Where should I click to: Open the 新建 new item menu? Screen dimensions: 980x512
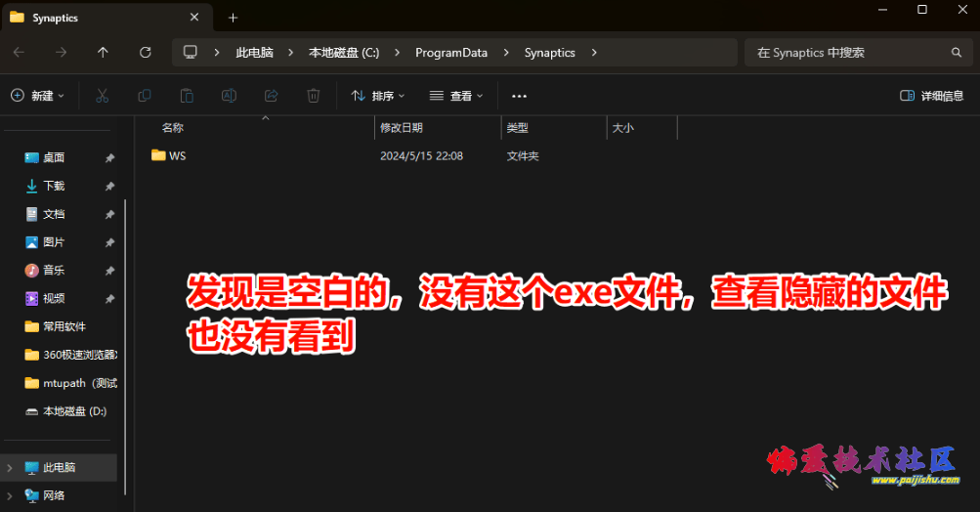coord(37,96)
